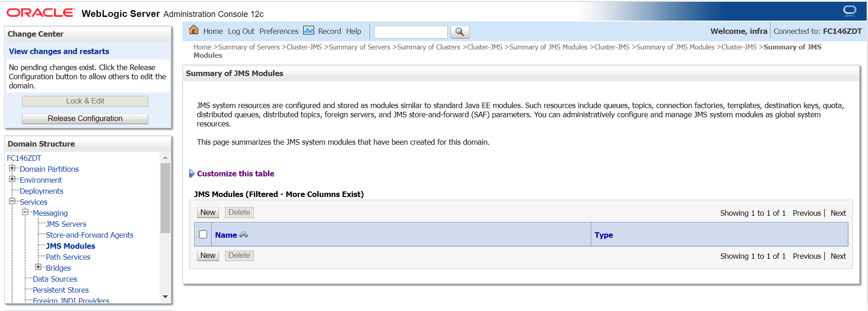Screen dimensions: 868x311
Task: Open Path Services in the tree
Action: 68,257
